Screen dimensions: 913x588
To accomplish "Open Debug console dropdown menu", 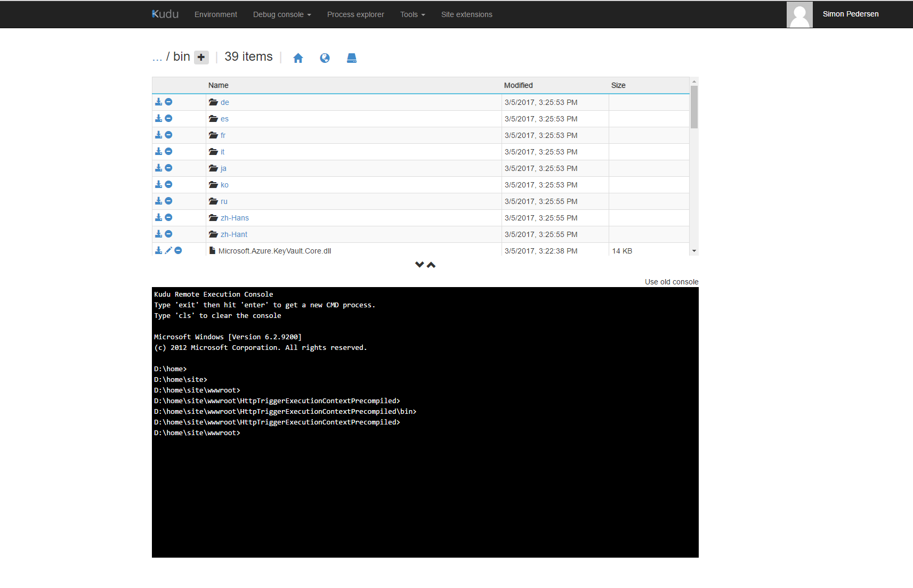I will (x=282, y=14).
